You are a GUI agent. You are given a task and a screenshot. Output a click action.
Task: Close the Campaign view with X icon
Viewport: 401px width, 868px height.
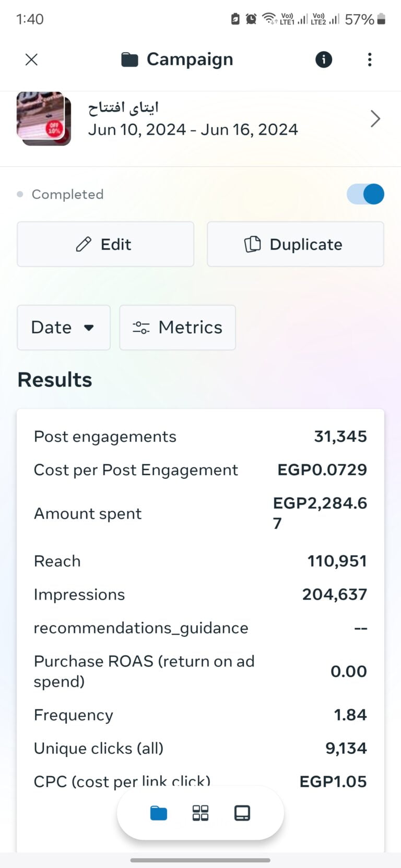pyautogui.click(x=31, y=59)
